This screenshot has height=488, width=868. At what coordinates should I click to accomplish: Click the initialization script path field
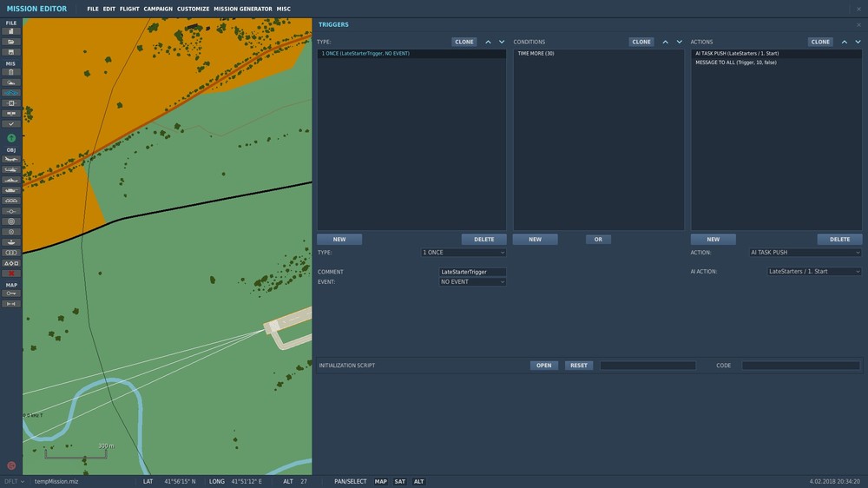coord(648,366)
